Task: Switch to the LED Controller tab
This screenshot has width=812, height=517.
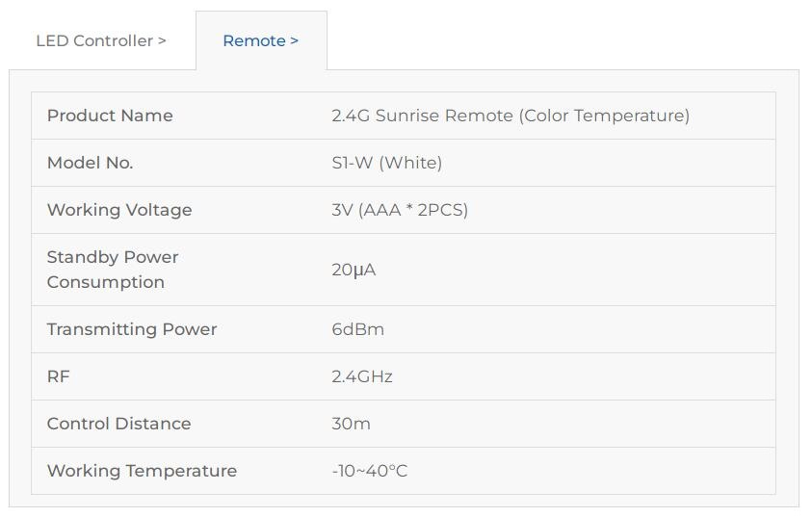Action: (100, 40)
